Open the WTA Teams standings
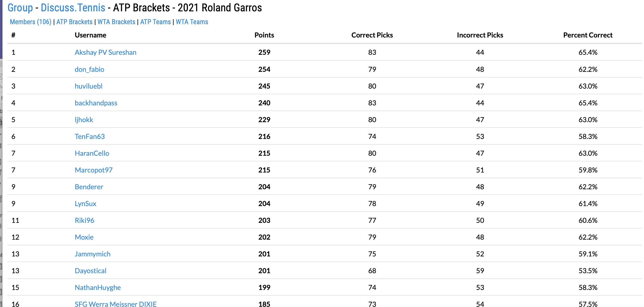Viewport: 644px width, 307px height. coord(192,22)
